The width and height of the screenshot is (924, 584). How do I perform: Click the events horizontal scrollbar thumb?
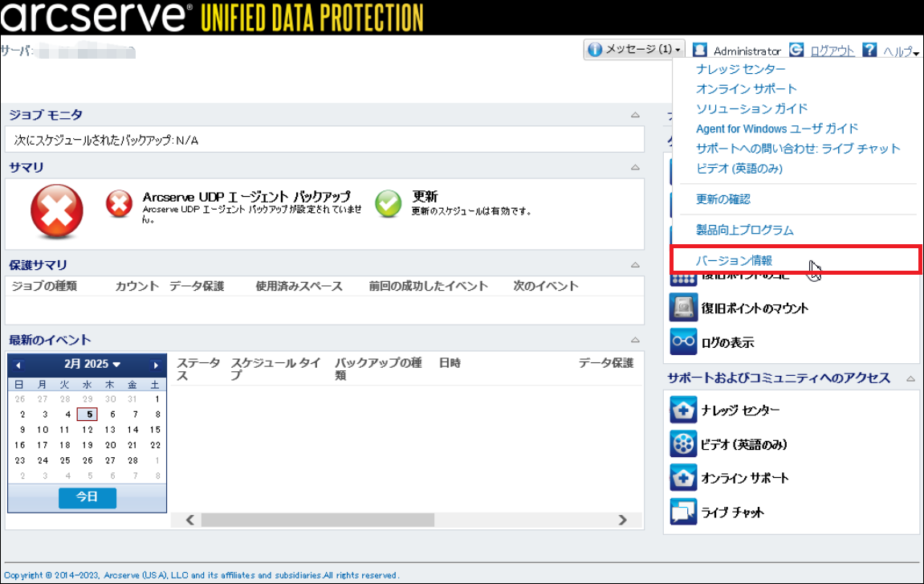click(x=318, y=520)
